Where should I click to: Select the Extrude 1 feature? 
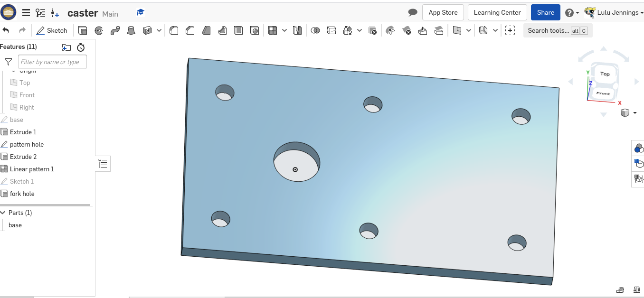pos(23,132)
